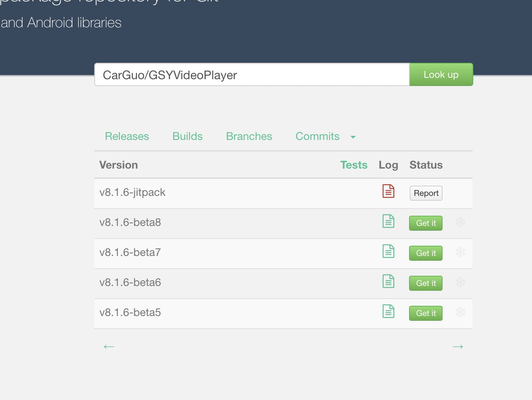Open the Tests column header
The height and width of the screenshot is (400, 532).
[354, 165]
